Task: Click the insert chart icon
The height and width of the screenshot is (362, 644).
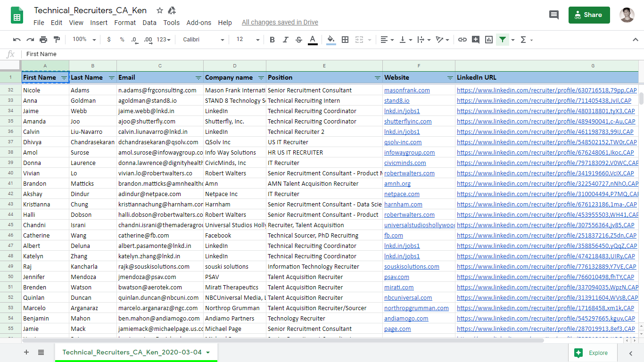Action: pyautogui.click(x=489, y=40)
